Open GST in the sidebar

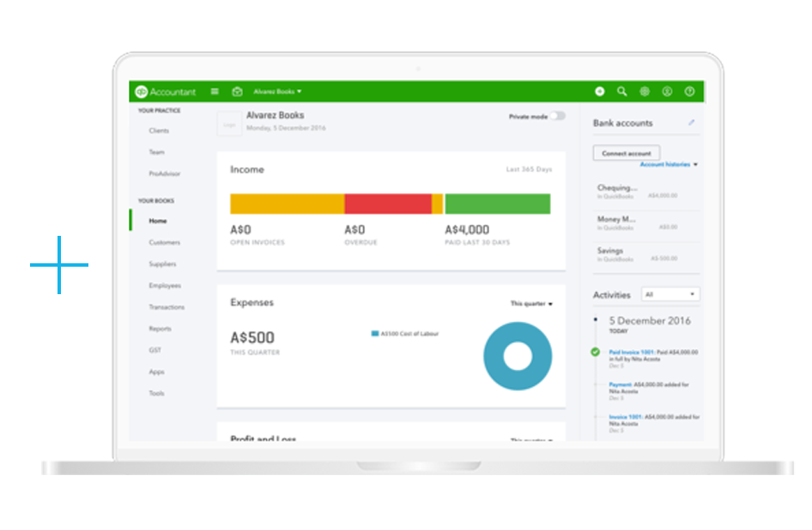155,351
